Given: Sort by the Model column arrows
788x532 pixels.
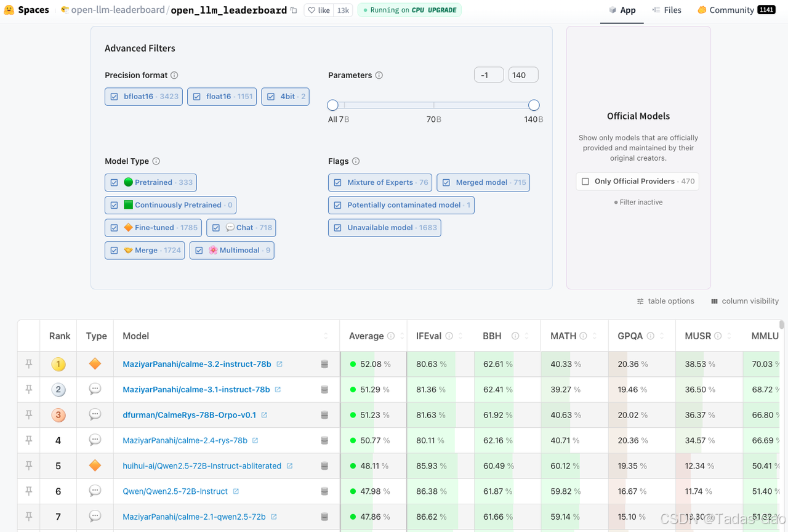Looking at the screenshot, I should (x=326, y=336).
